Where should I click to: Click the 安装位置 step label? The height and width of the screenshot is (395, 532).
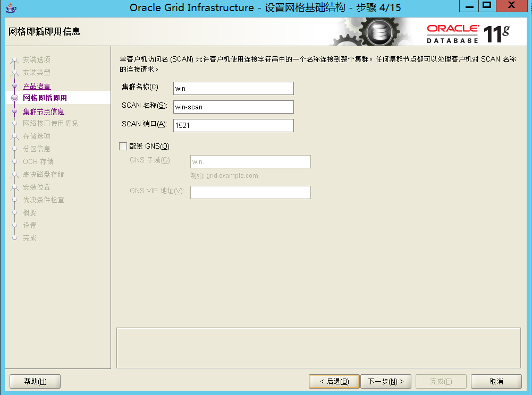pyautogui.click(x=37, y=187)
